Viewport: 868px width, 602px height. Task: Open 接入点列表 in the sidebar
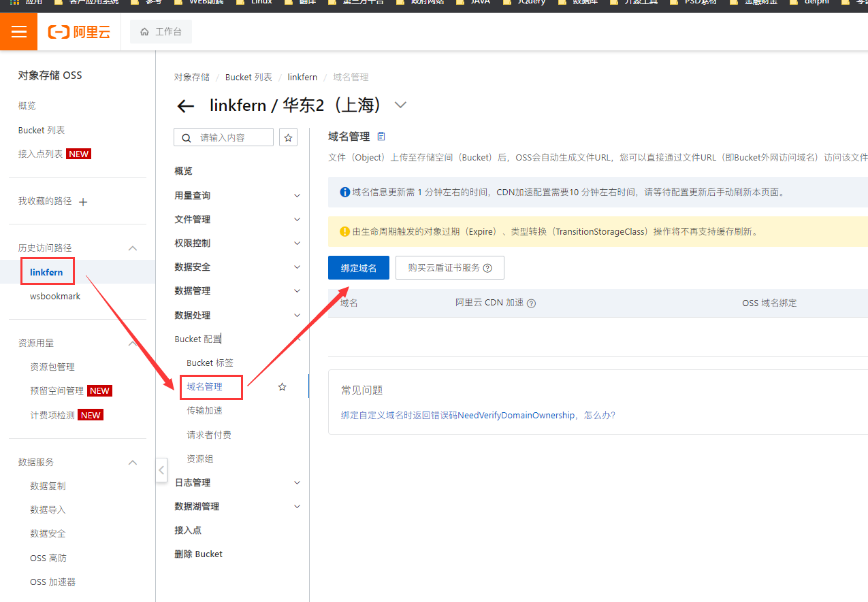[x=40, y=154]
